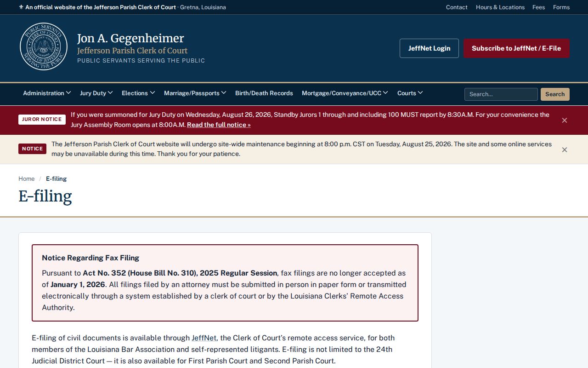Click Subscribe to JeffNet / E-File

tap(516, 48)
